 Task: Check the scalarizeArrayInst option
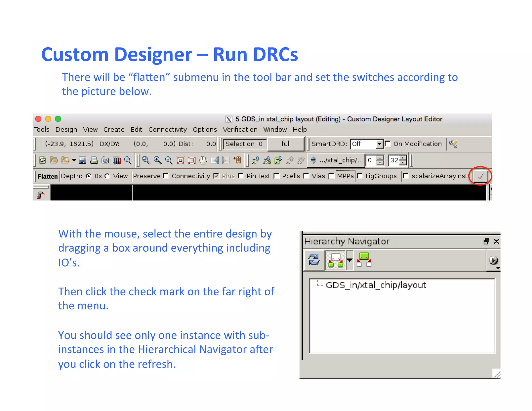click(406, 176)
